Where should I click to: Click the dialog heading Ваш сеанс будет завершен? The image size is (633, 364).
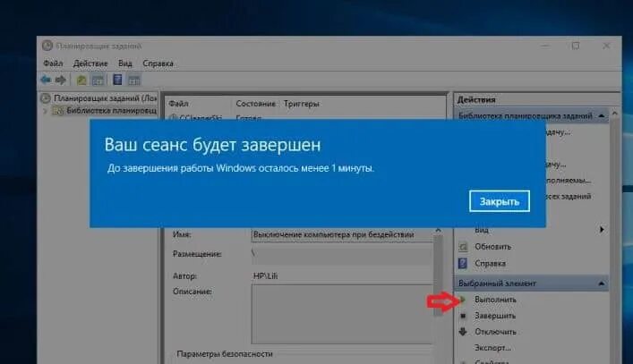coord(212,145)
